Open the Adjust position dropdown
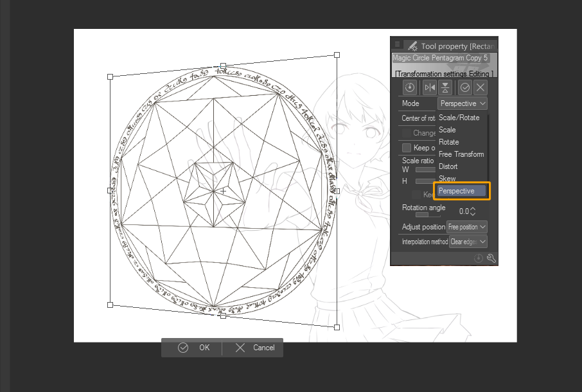 [467, 226]
